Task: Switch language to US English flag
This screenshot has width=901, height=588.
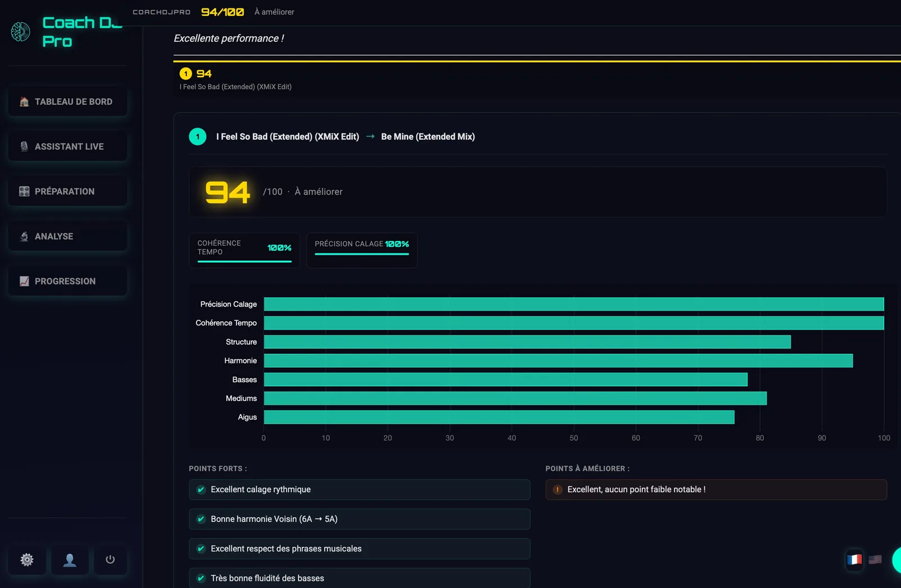Action: pyautogui.click(x=875, y=559)
